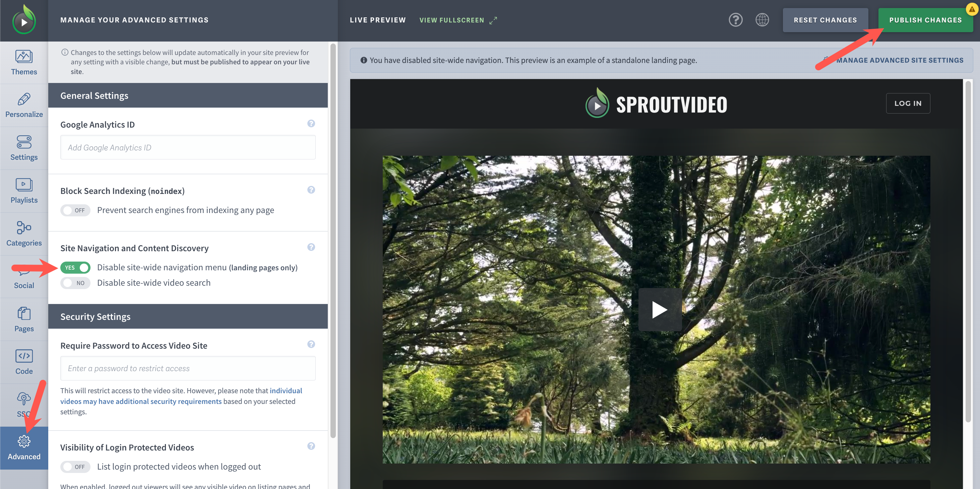Open the Themes panel

[x=23, y=62]
